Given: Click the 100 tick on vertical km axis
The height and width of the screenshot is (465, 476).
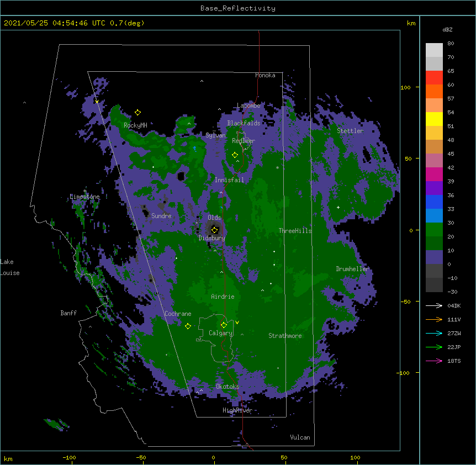Looking at the screenshot, I should 405,87.
